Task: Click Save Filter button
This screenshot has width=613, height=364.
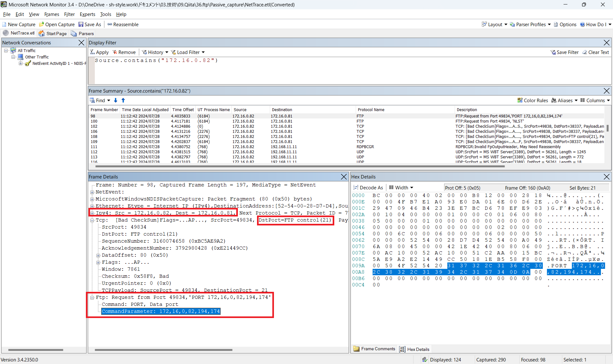Action: point(564,52)
